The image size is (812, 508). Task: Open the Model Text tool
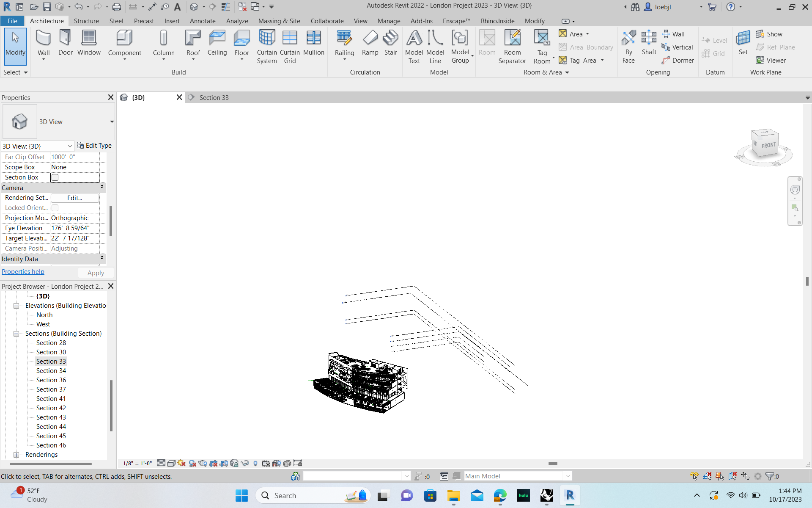(x=414, y=47)
